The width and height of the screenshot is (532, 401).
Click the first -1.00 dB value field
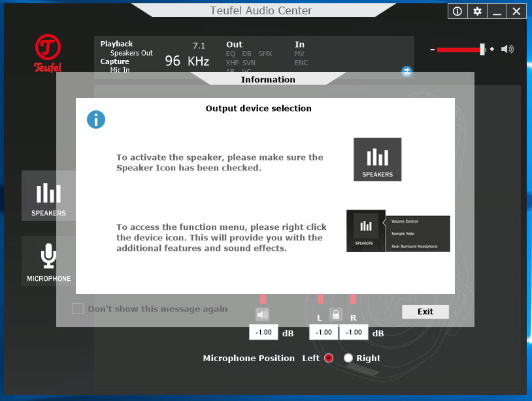(x=263, y=332)
